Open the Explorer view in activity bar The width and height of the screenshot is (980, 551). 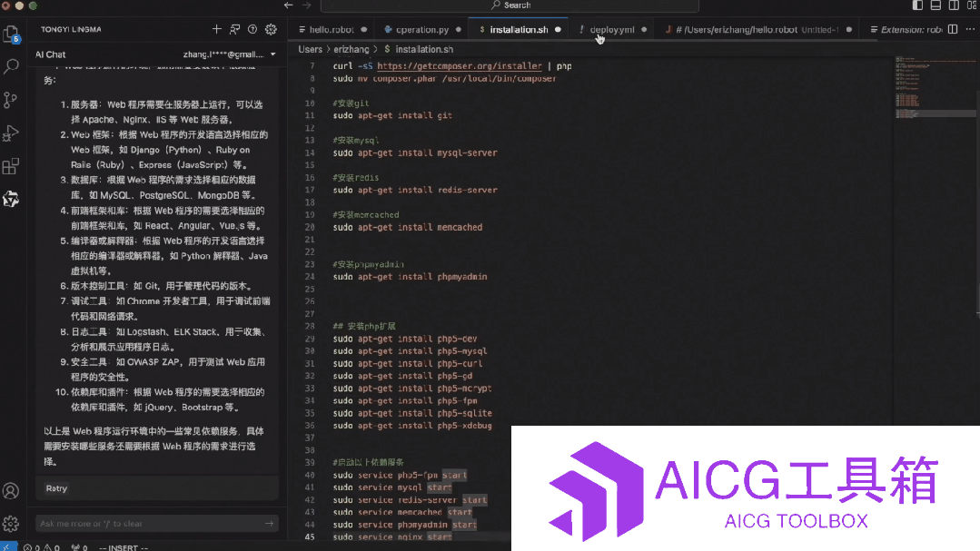tap(11, 34)
